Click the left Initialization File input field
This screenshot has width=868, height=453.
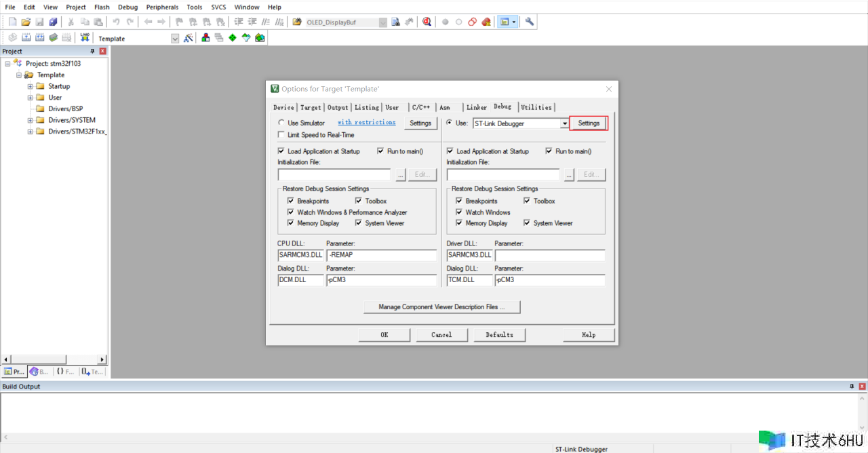(x=334, y=175)
